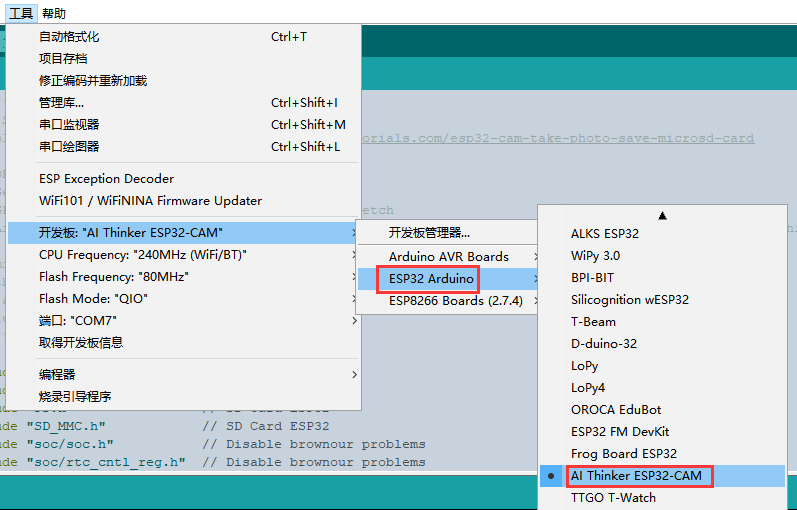Image resolution: width=797 pixels, height=510 pixels.
Task: Select AI Thinker ESP32-CAM board
Action: tap(662, 475)
